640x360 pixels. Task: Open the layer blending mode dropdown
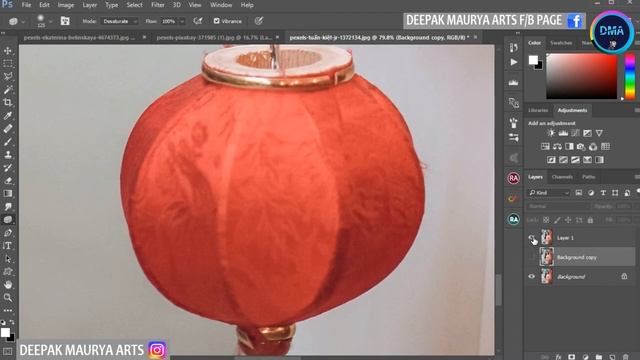(558, 207)
